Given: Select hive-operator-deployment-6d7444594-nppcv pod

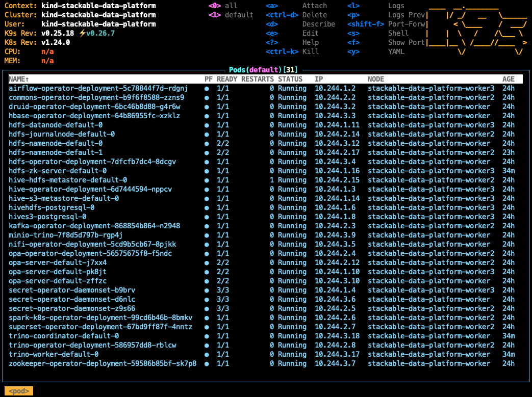Looking at the screenshot, I should pyautogui.click(x=265, y=189).
